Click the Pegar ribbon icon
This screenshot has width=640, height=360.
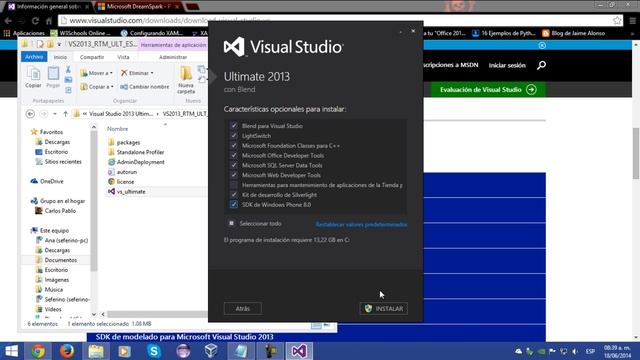click(x=53, y=77)
